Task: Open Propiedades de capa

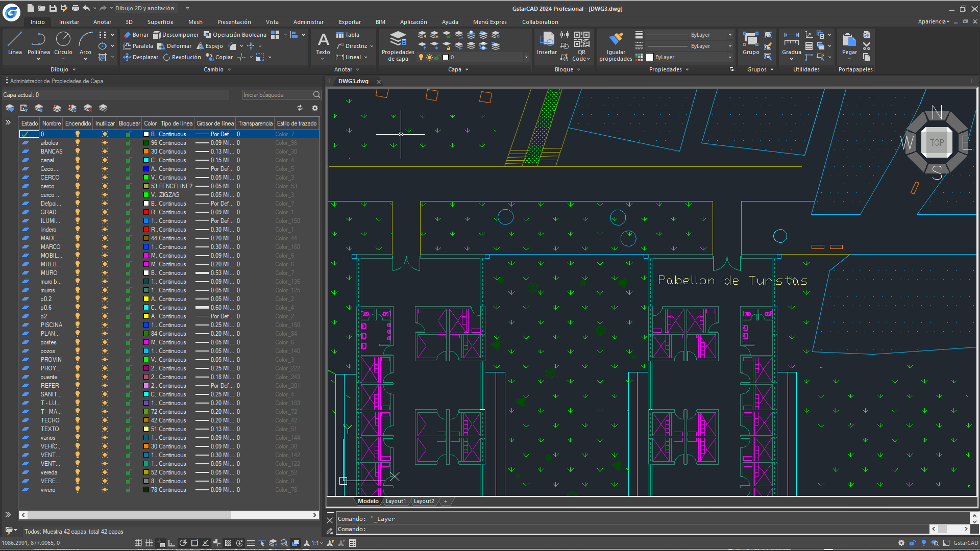Action: click(398, 46)
